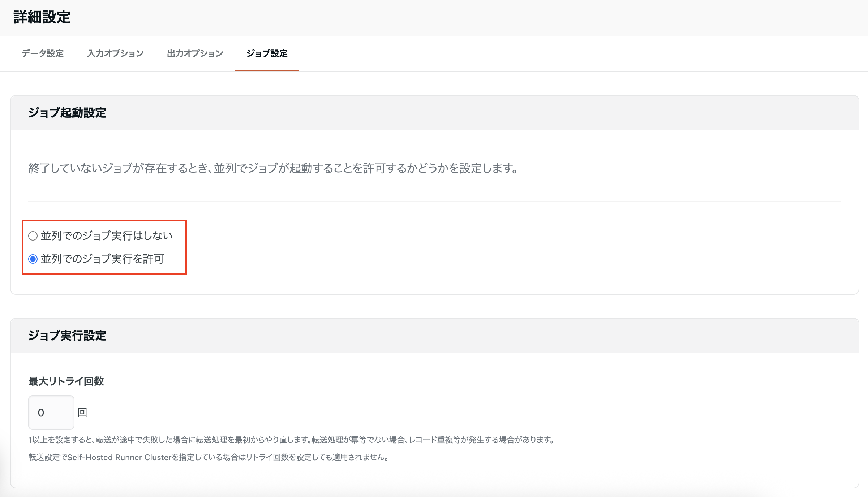Click the selected blue radio circle
Image resolution: width=868 pixels, height=497 pixels.
pos(33,259)
